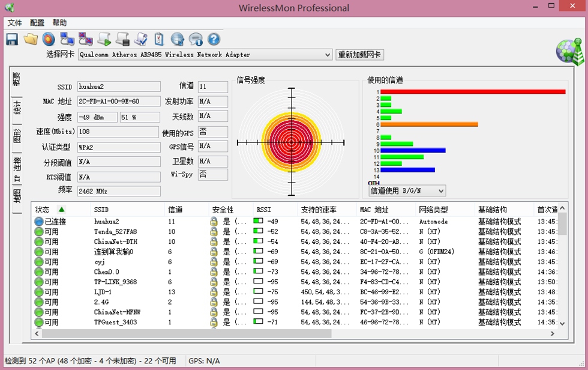Click the orange channel 6 usage bar
Viewport: 588px width, 370px height.
(x=429, y=124)
